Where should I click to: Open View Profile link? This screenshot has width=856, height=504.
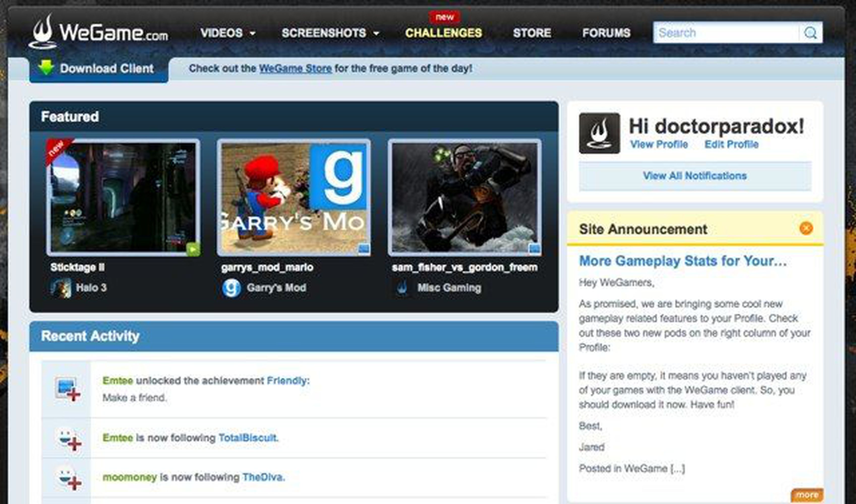659,144
